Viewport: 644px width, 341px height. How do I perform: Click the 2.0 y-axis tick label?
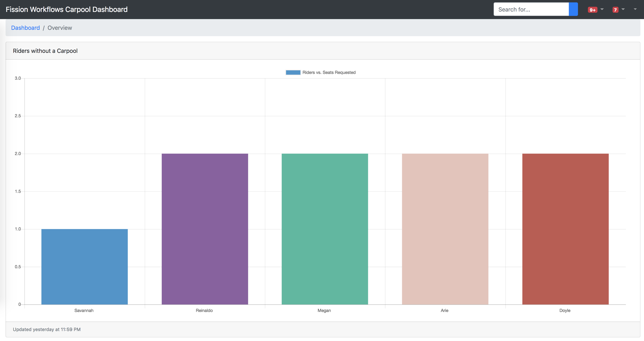pos(18,154)
